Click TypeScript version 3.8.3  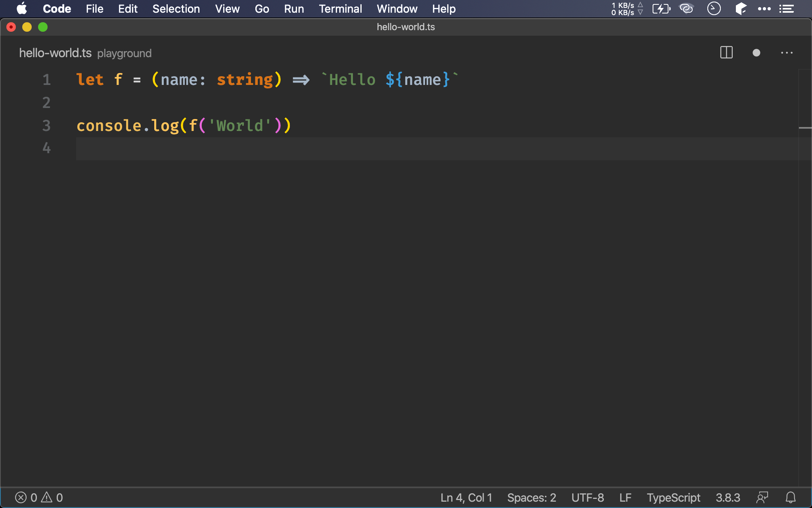pos(728,498)
